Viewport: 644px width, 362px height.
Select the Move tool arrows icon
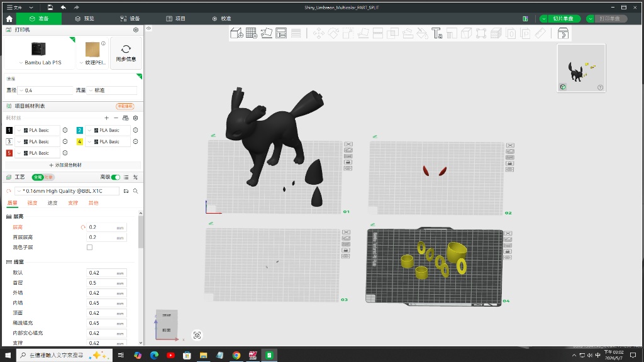[319, 33]
